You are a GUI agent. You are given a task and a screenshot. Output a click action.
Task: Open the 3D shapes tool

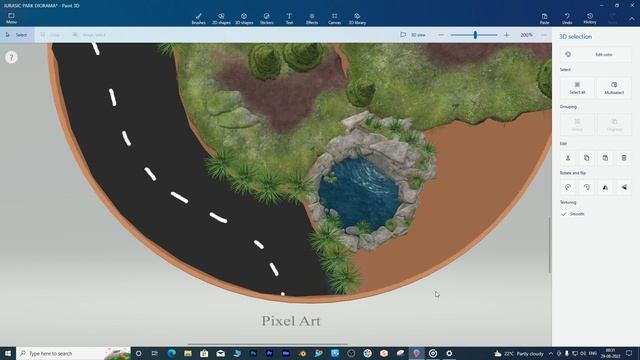244,18
